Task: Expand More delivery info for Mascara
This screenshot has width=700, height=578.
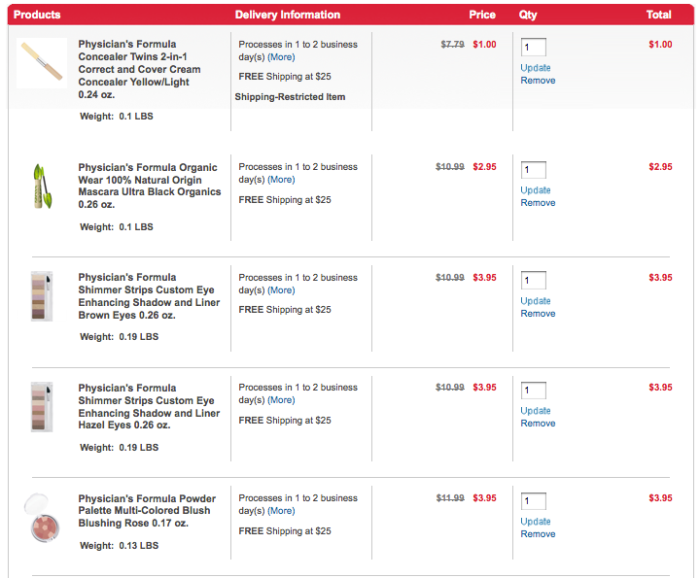Action: point(281,180)
